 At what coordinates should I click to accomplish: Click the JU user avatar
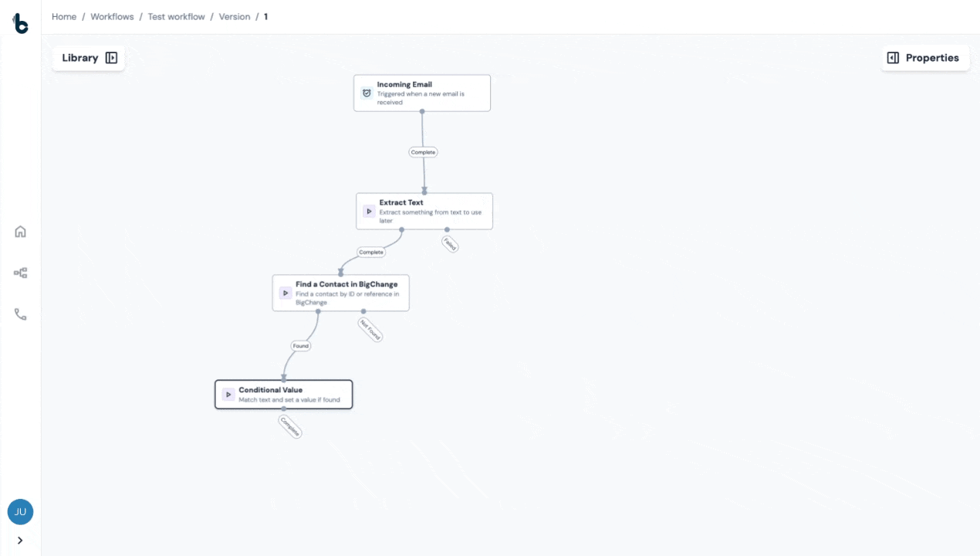coord(20,511)
